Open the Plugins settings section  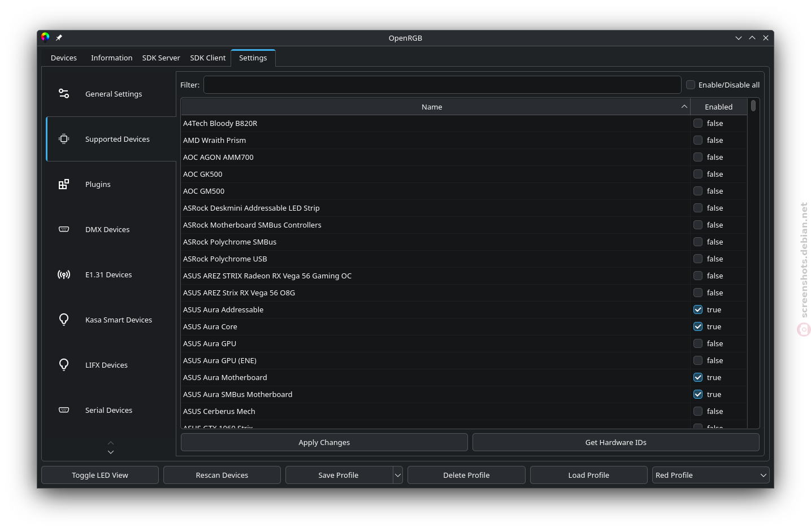click(x=111, y=184)
